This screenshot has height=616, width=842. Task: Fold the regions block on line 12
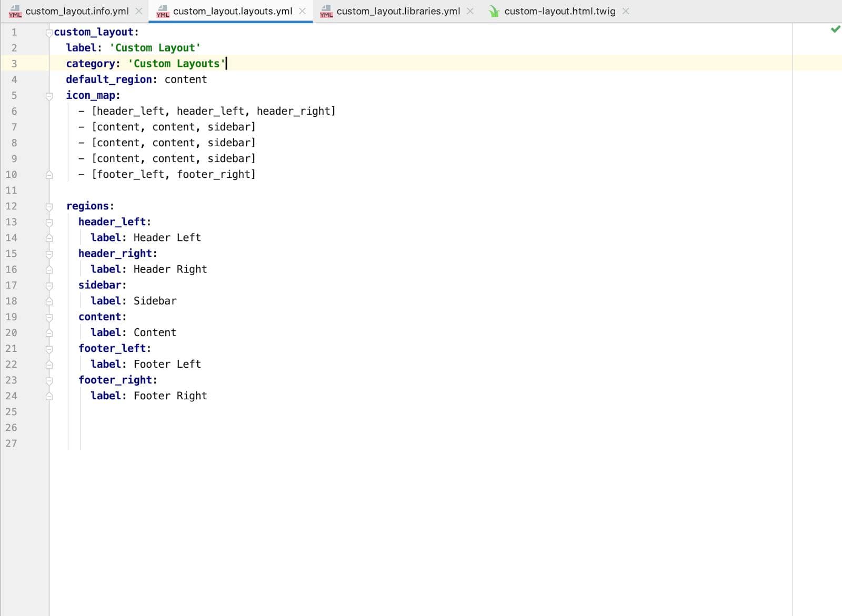tap(49, 207)
